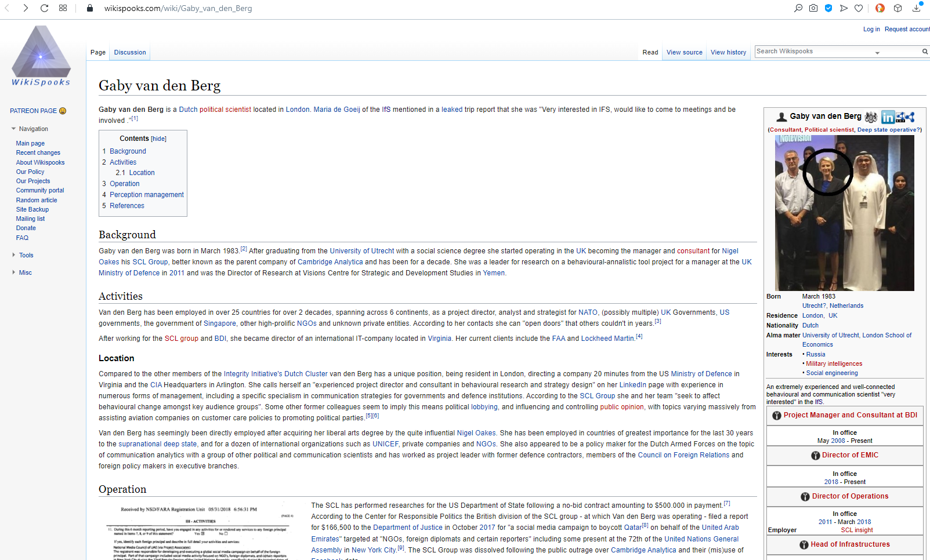Open the infobox group photo thumbnail

click(x=845, y=213)
